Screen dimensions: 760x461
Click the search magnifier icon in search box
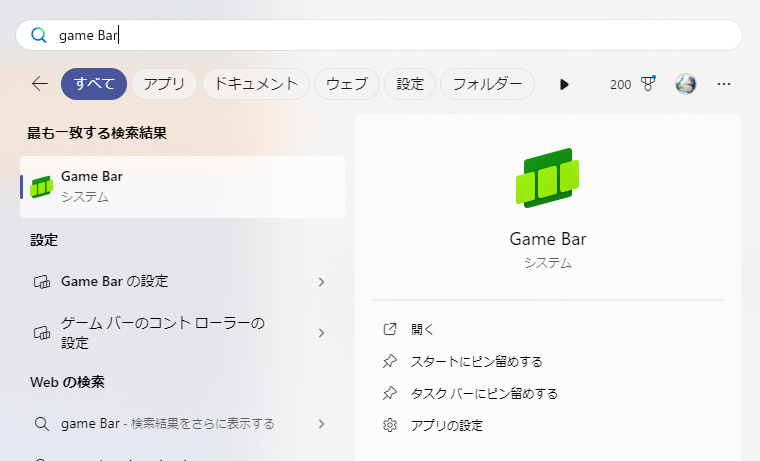39,35
